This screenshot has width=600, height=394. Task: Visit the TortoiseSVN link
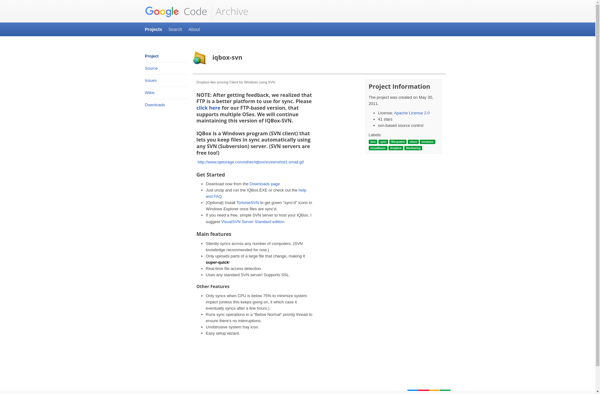248,203
